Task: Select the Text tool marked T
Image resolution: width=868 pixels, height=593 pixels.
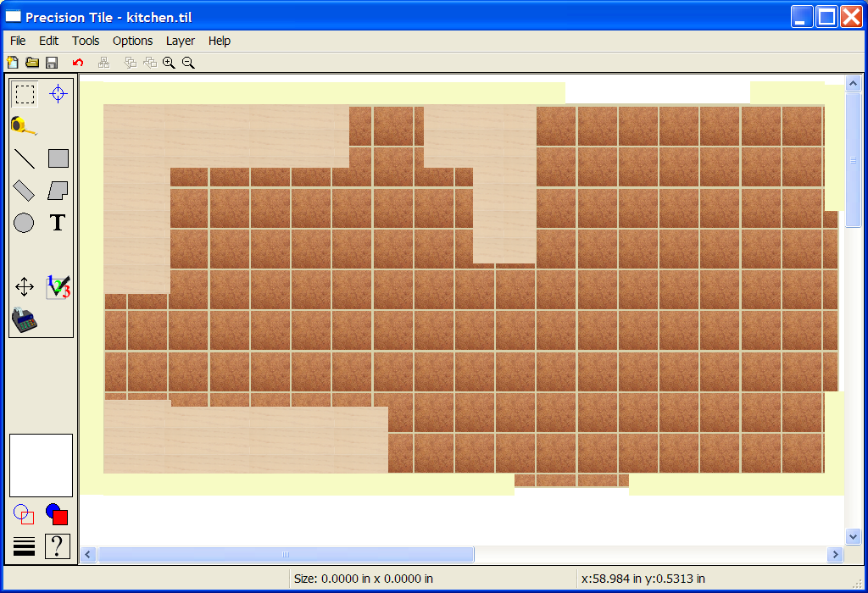Action: pos(58,223)
